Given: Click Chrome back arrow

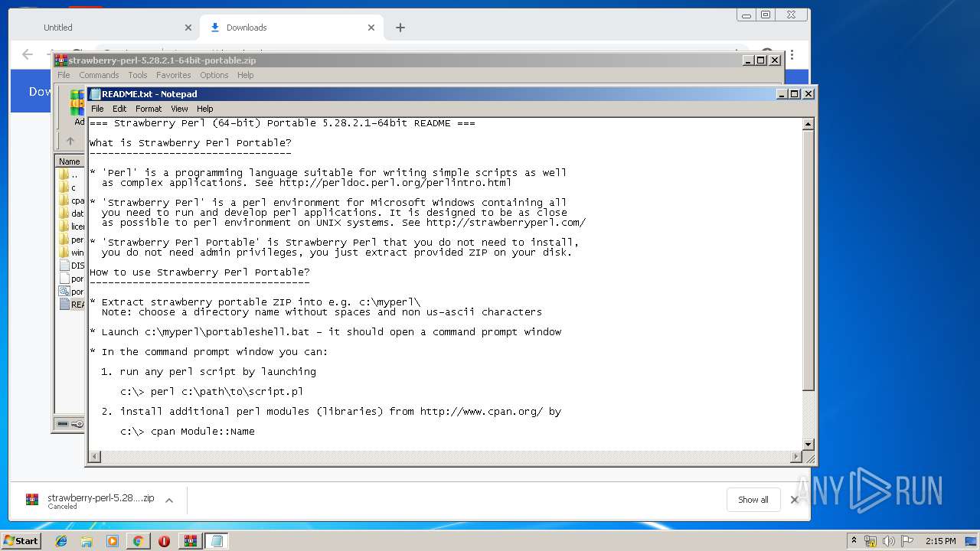Looking at the screenshot, I should (28, 54).
